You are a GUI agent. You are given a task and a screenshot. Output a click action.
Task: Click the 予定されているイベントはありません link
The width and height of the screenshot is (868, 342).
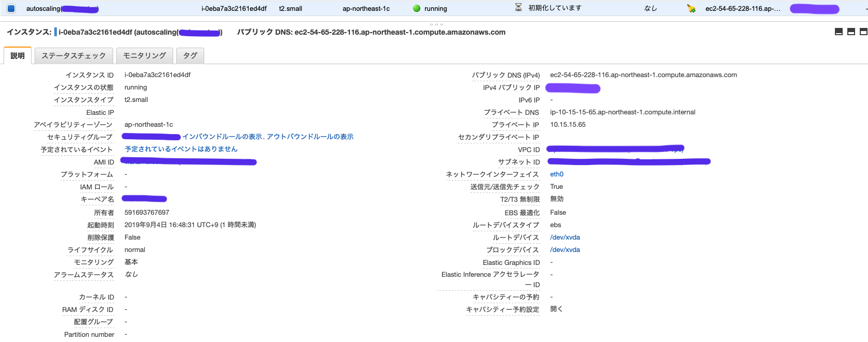click(x=181, y=149)
